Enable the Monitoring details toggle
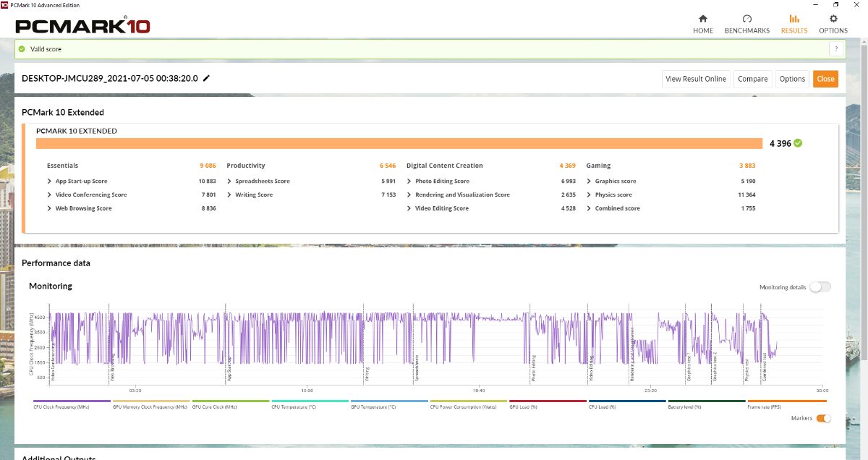Screen dimensions: 868x460 click(x=820, y=287)
